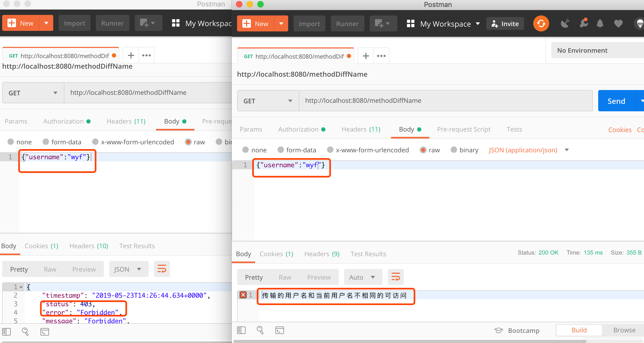Open GET method dropdown in right window
This screenshot has width=644, height=343.
(x=268, y=101)
